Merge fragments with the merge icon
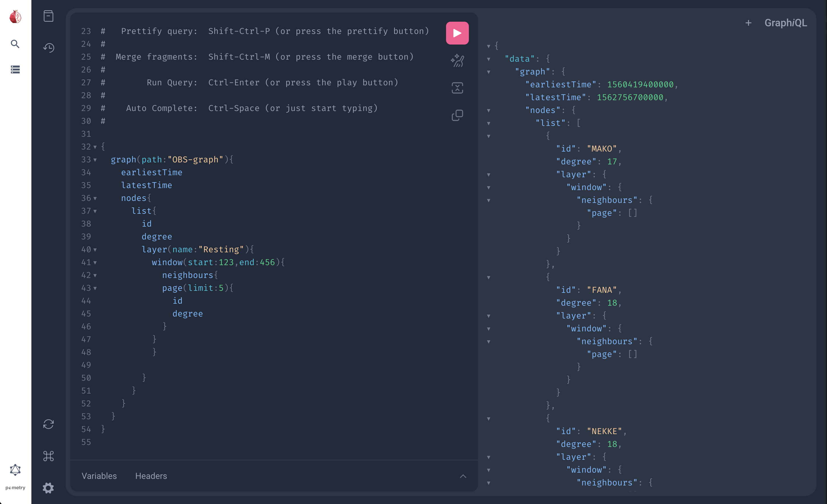 [457, 88]
